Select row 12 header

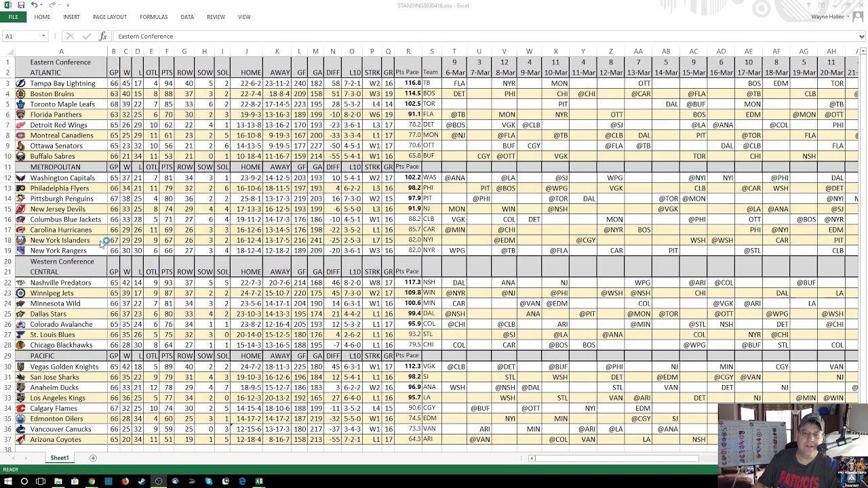[7, 178]
